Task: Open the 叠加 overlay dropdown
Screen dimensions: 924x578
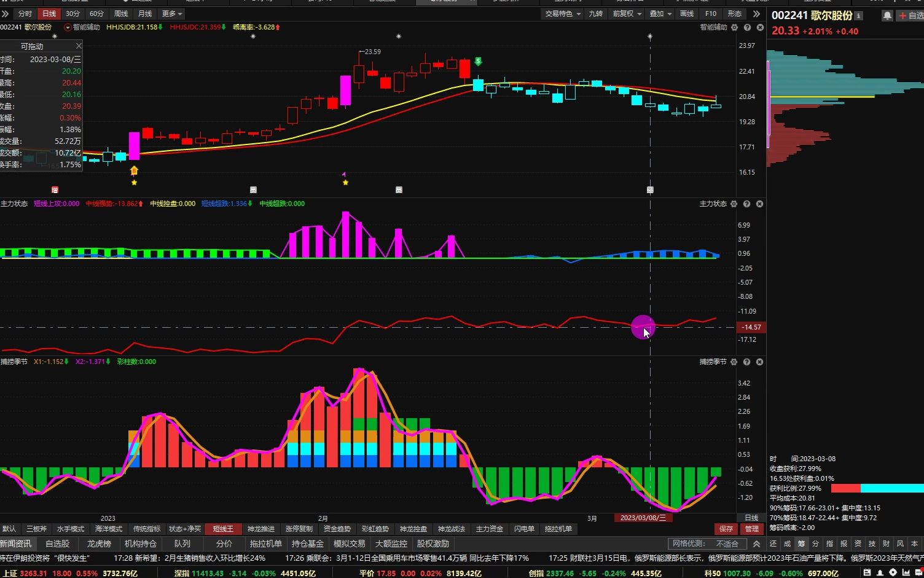Action: pyautogui.click(x=661, y=14)
